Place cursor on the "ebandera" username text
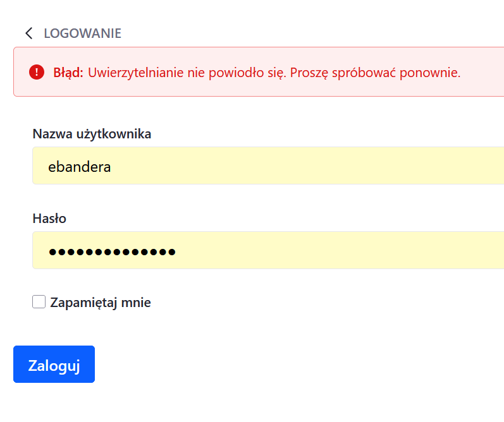This screenshot has width=504, height=422. pyautogui.click(x=79, y=167)
